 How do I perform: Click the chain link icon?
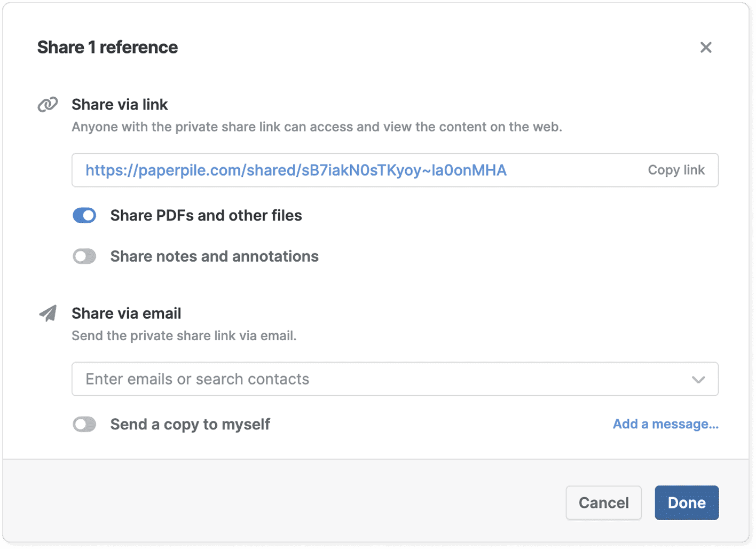coord(48,105)
